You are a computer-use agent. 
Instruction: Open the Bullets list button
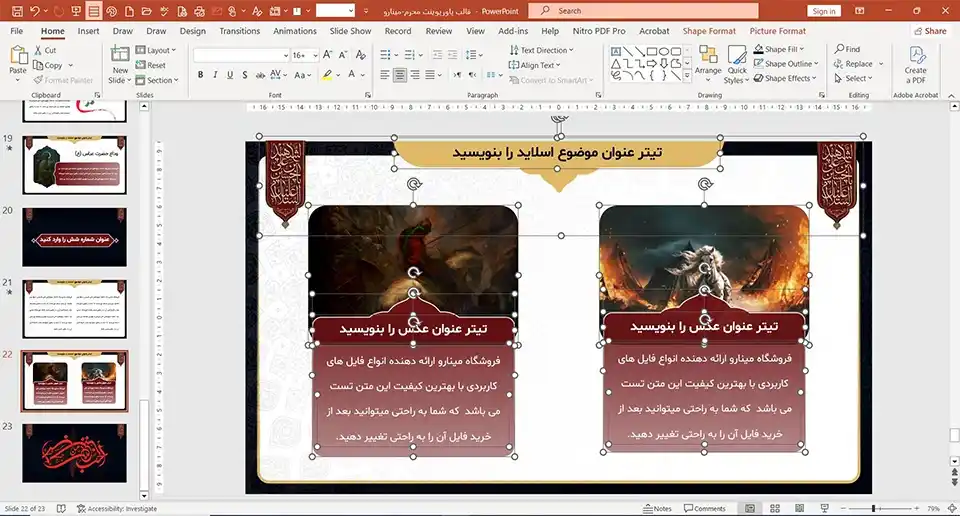coord(385,55)
